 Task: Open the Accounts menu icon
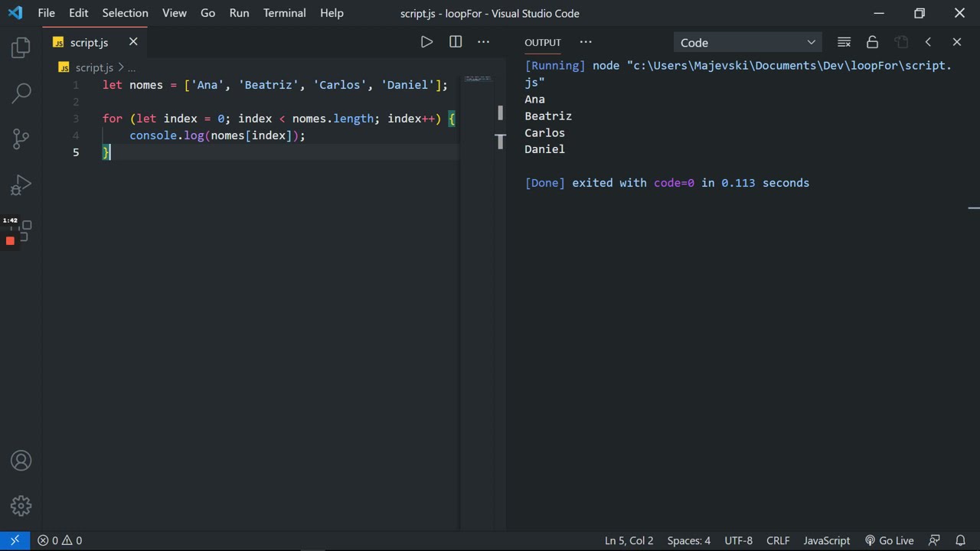[x=21, y=461]
